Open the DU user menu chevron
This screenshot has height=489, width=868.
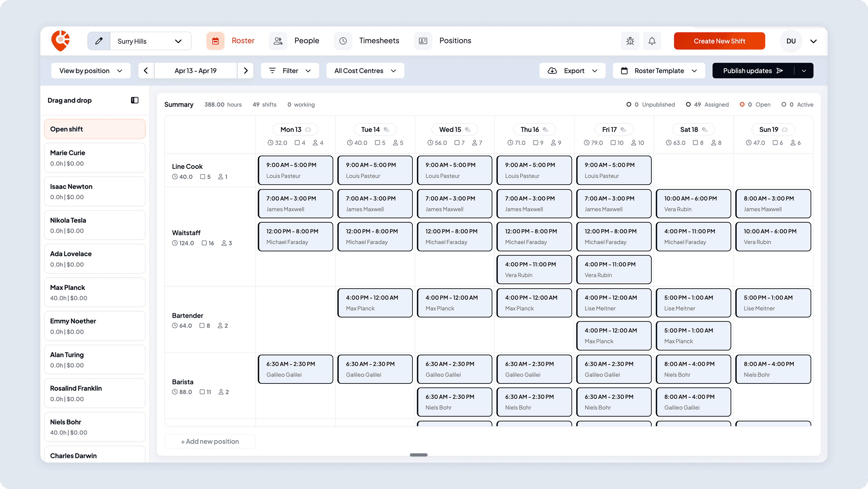coord(813,41)
